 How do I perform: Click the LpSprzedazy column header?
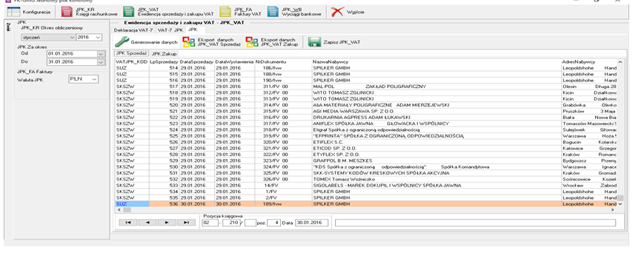tap(164, 61)
